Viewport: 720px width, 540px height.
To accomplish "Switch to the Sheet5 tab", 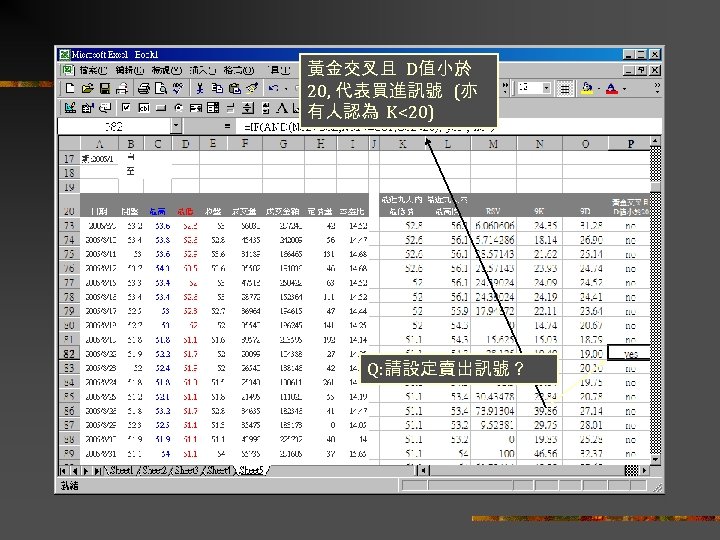I will click(252, 470).
